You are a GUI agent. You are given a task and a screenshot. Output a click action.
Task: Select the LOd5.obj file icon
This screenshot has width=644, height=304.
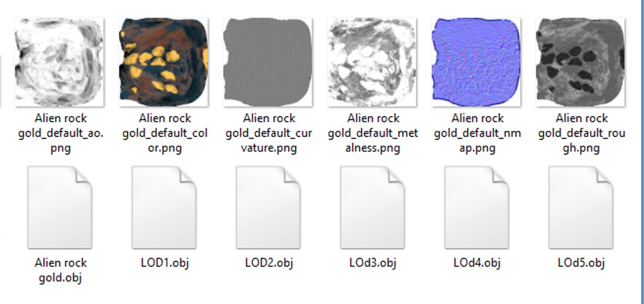tap(581, 208)
